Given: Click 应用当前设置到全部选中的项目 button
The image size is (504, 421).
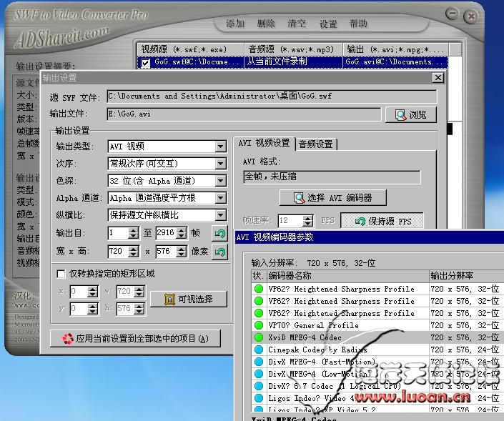Looking at the screenshot, I should [135, 338].
